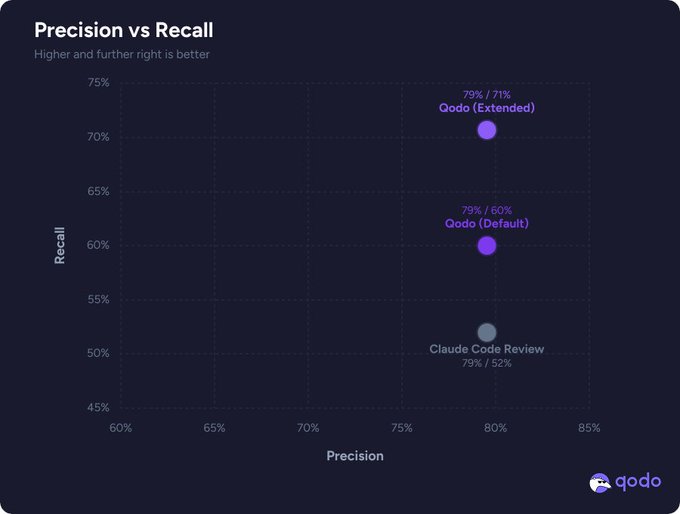Image resolution: width=680 pixels, height=514 pixels.
Task: Select the "Qodo (Default)" series label
Action: click(487, 223)
